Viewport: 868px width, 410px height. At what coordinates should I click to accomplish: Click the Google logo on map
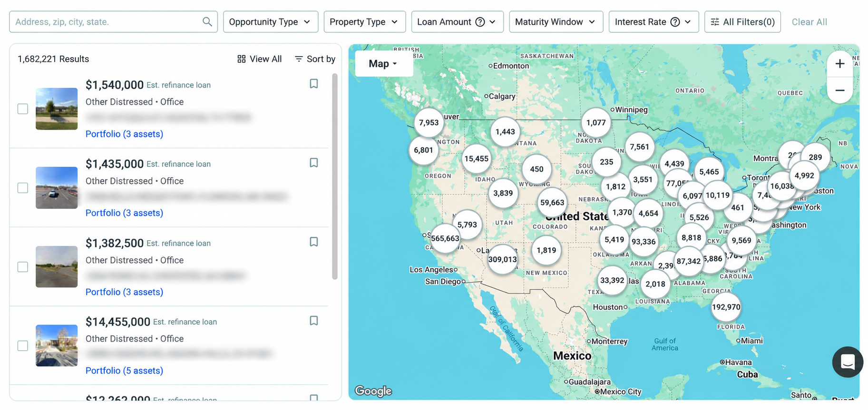tap(373, 391)
